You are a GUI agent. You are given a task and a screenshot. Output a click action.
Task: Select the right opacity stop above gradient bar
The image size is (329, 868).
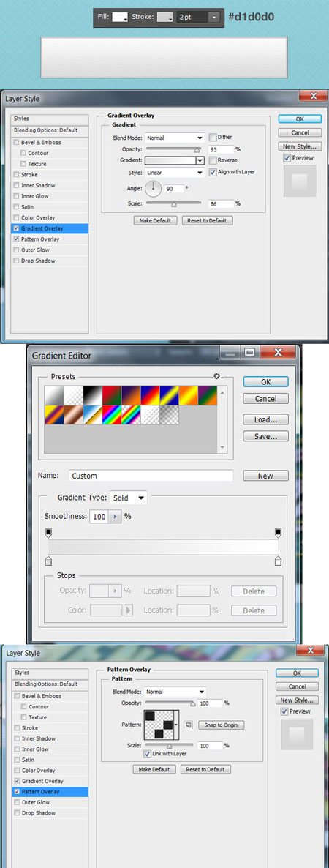pos(278,533)
